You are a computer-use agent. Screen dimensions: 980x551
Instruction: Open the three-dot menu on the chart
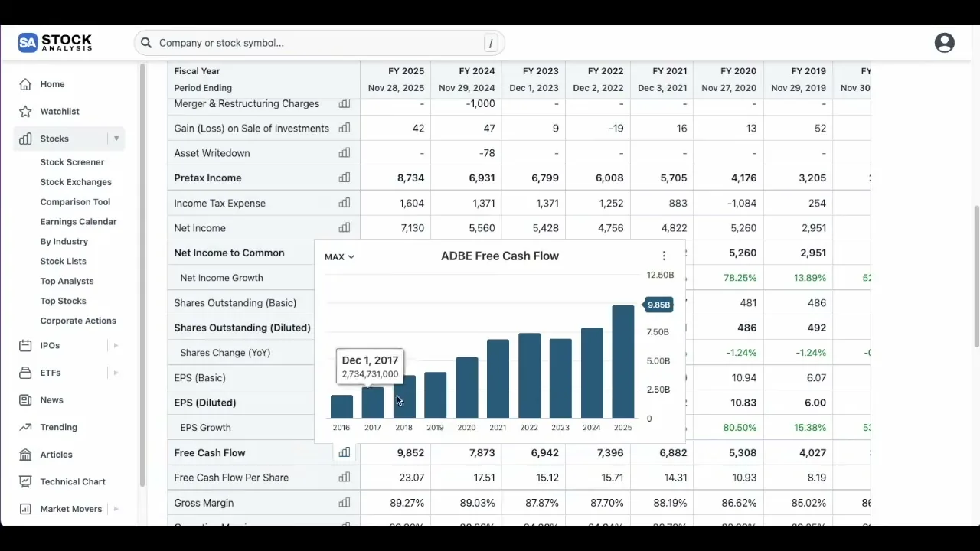pyautogui.click(x=664, y=256)
